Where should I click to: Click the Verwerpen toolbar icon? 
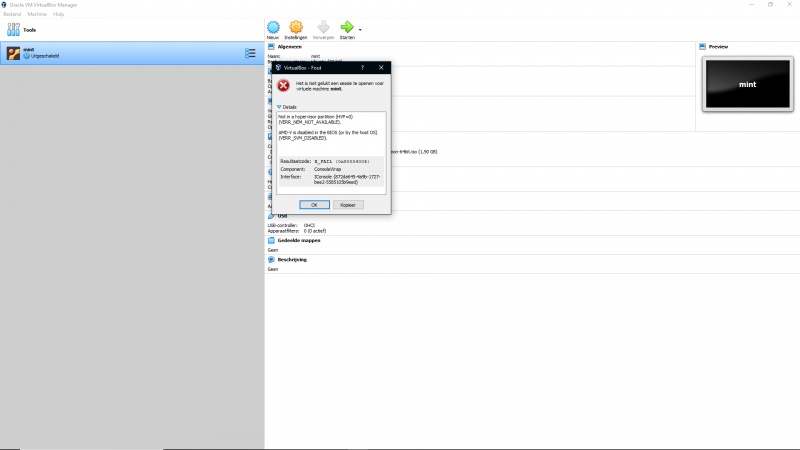point(323,30)
